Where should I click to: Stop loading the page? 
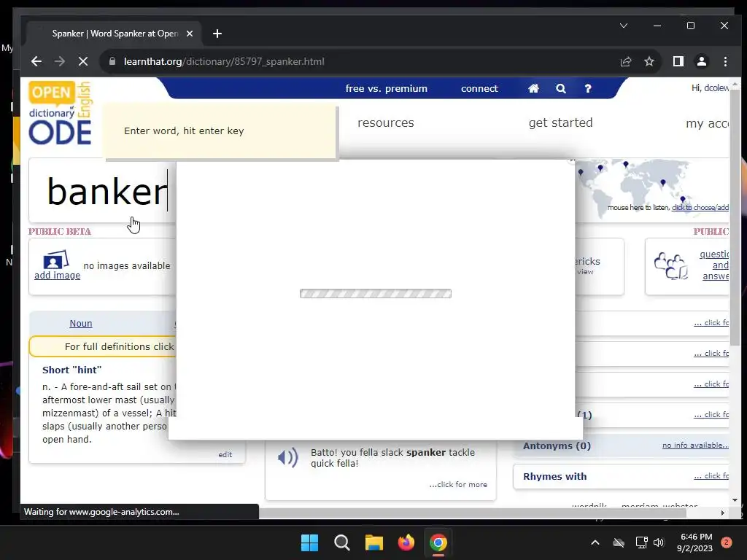pyautogui.click(x=83, y=61)
